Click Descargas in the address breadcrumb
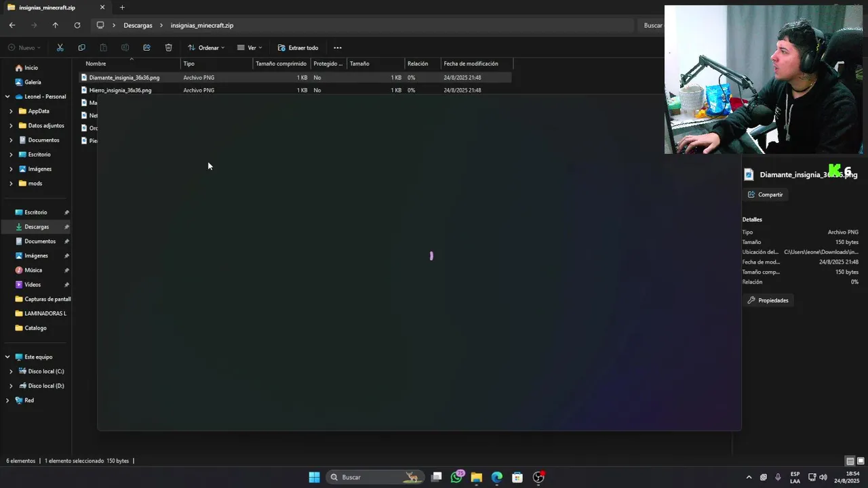The image size is (868, 488). pos(138,25)
